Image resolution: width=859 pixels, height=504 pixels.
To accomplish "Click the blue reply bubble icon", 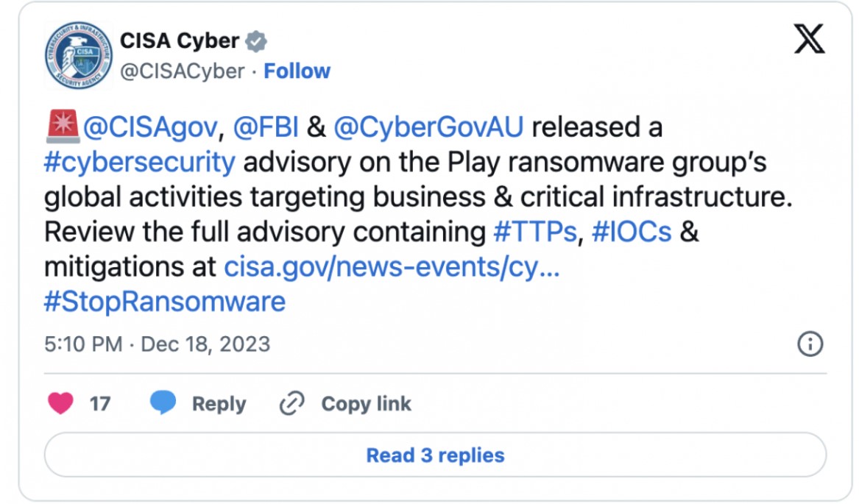I will click(x=163, y=402).
